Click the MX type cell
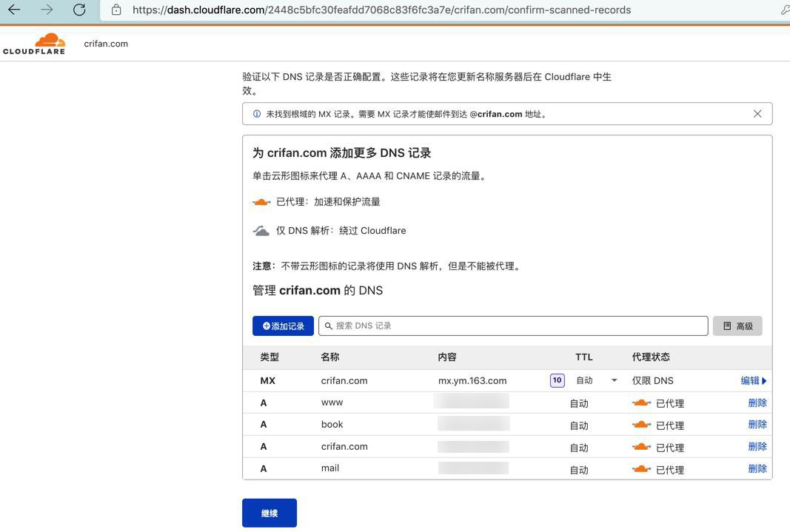 click(267, 381)
